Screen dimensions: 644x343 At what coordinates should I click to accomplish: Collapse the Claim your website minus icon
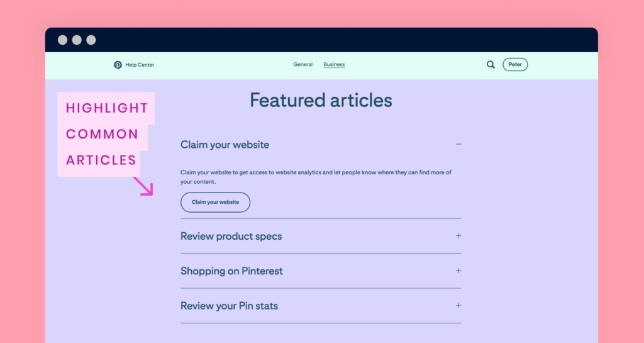(x=458, y=144)
